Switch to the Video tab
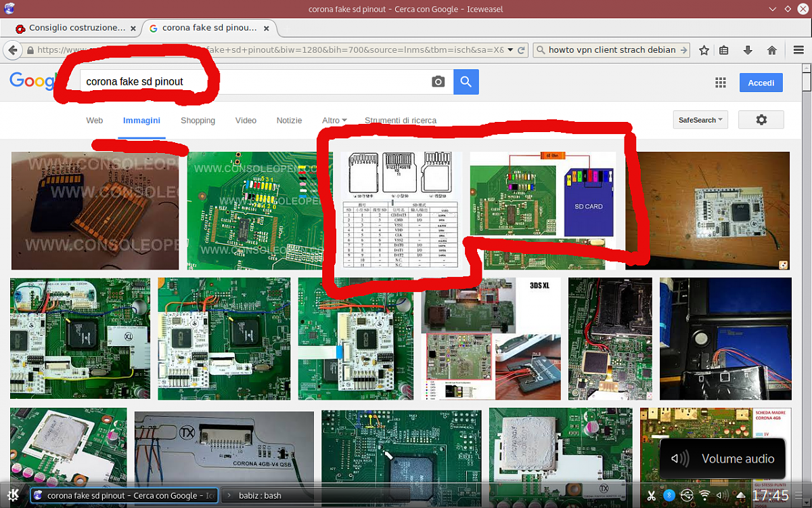The width and height of the screenshot is (812, 508). point(246,121)
